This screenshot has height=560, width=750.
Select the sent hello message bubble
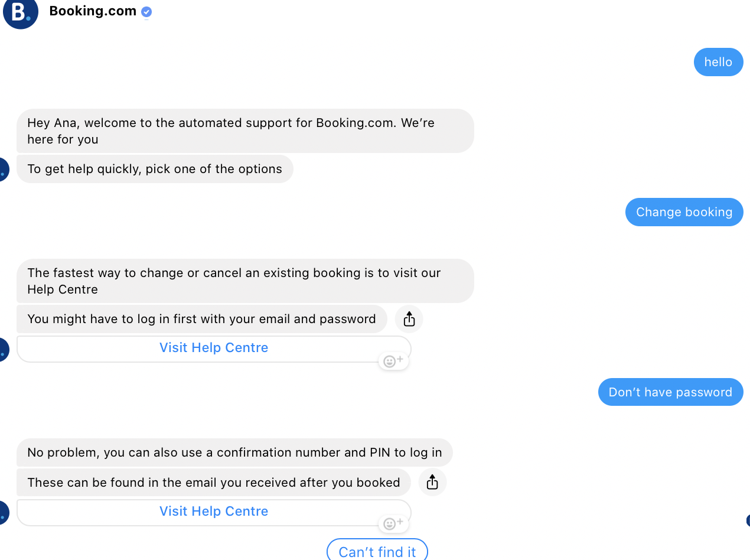click(x=718, y=62)
